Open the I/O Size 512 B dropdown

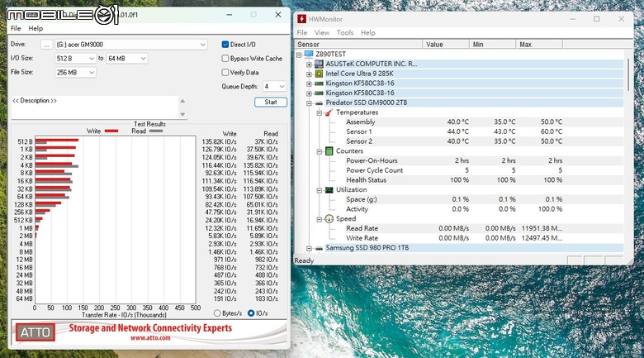[x=76, y=59]
